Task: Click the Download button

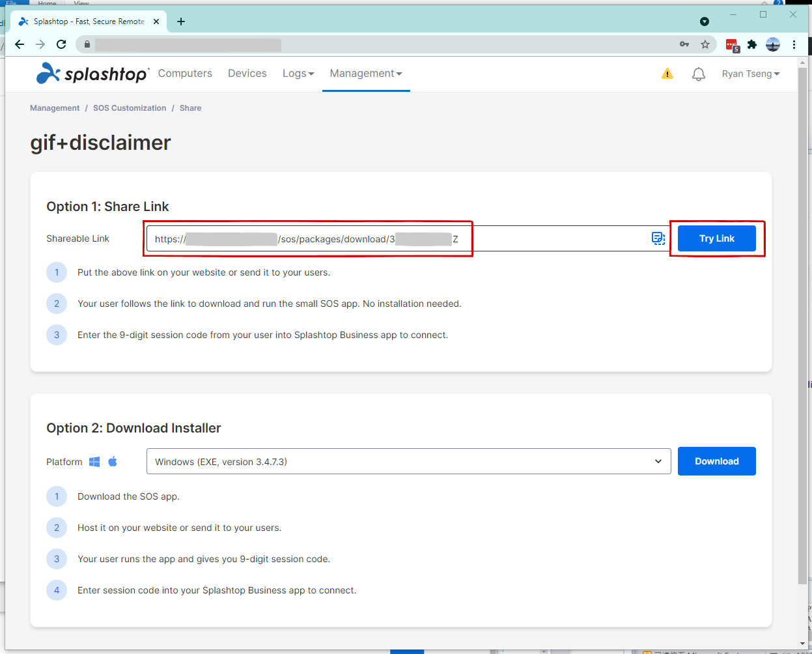Action: pyautogui.click(x=717, y=461)
